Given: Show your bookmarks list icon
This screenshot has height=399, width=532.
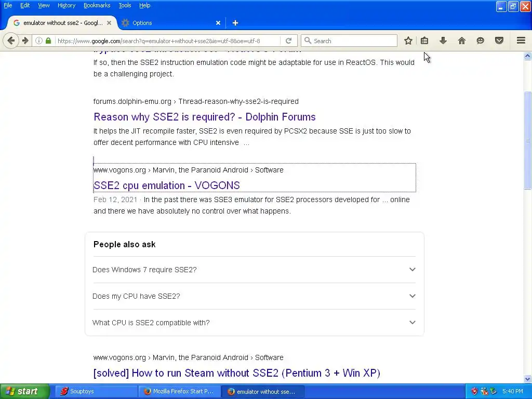Looking at the screenshot, I should [424, 41].
